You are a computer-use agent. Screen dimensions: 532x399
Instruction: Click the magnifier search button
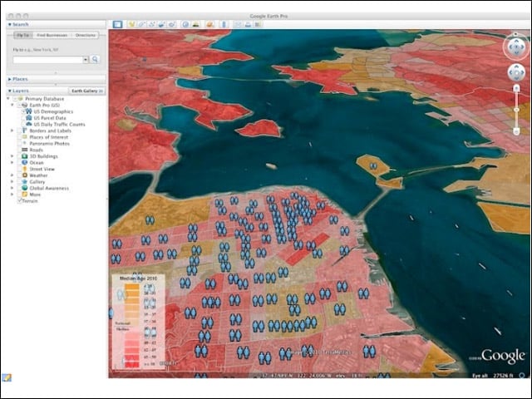click(x=95, y=59)
